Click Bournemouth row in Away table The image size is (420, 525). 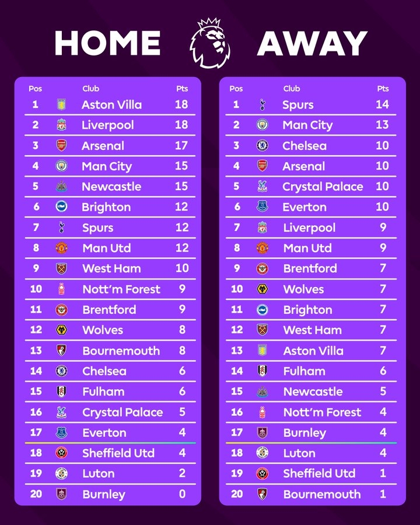coord(311,494)
